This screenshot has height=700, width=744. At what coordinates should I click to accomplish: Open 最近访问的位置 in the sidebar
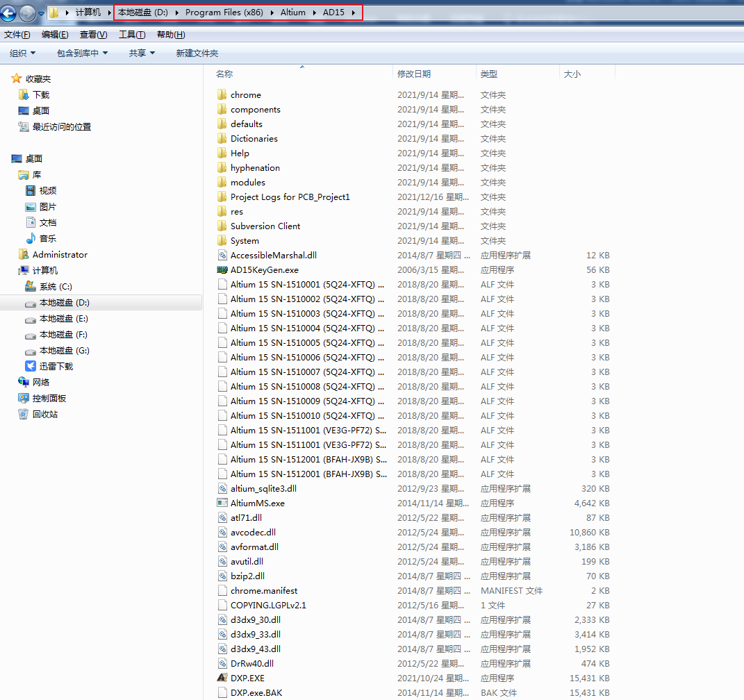coord(62,126)
